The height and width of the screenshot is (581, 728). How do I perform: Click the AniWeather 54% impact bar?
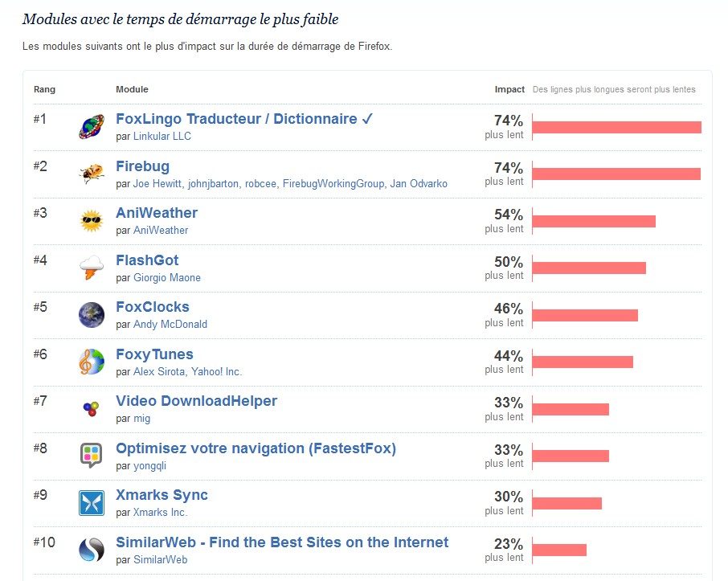pos(594,221)
